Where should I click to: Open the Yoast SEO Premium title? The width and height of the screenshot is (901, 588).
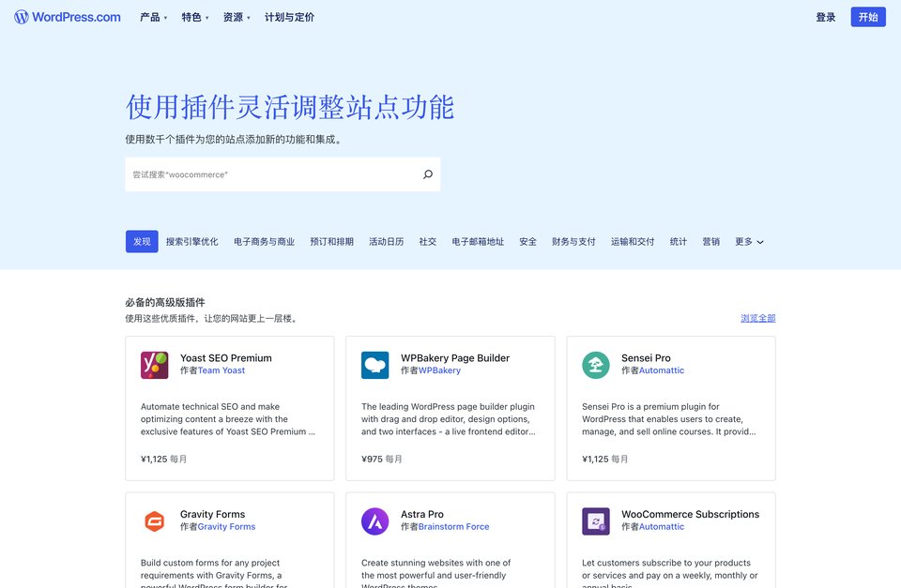(226, 357)
